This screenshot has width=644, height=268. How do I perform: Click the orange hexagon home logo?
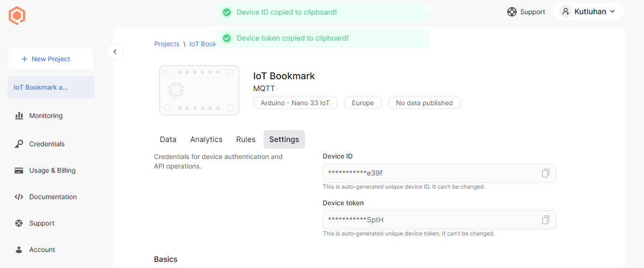pos(17,16)
